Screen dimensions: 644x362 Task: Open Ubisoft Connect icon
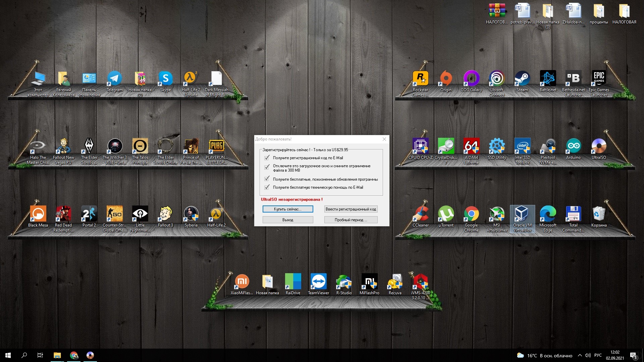point(497,84)
